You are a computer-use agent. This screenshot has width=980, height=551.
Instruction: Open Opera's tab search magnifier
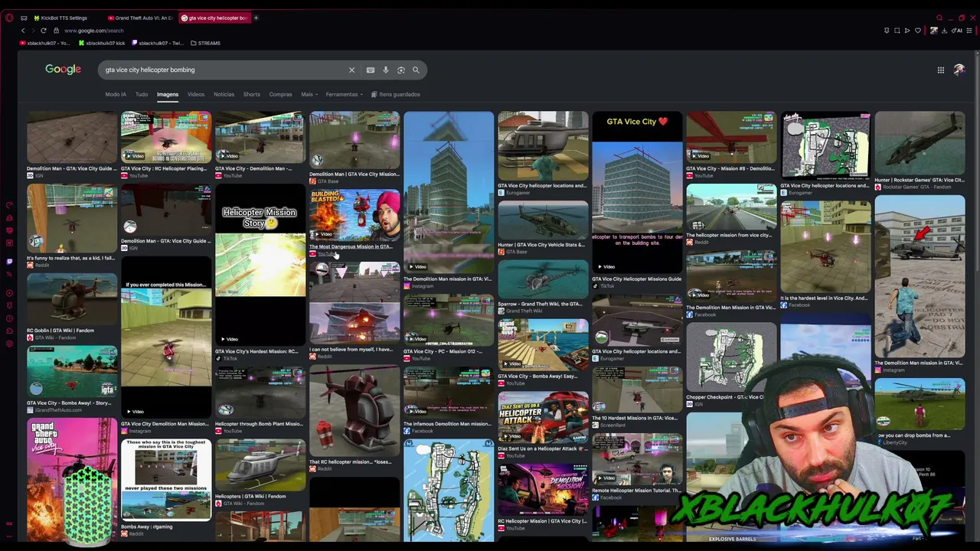[939, 18]
